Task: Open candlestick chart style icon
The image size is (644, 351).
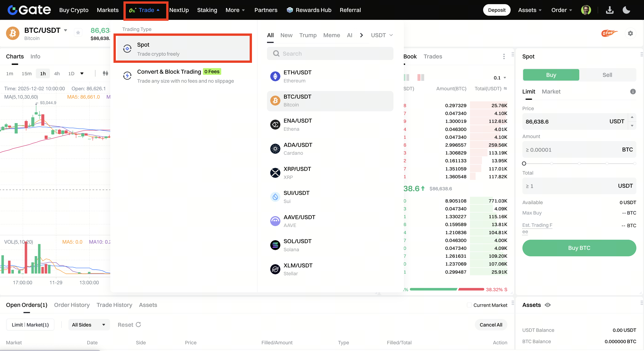Action: (x=105, y=73)
